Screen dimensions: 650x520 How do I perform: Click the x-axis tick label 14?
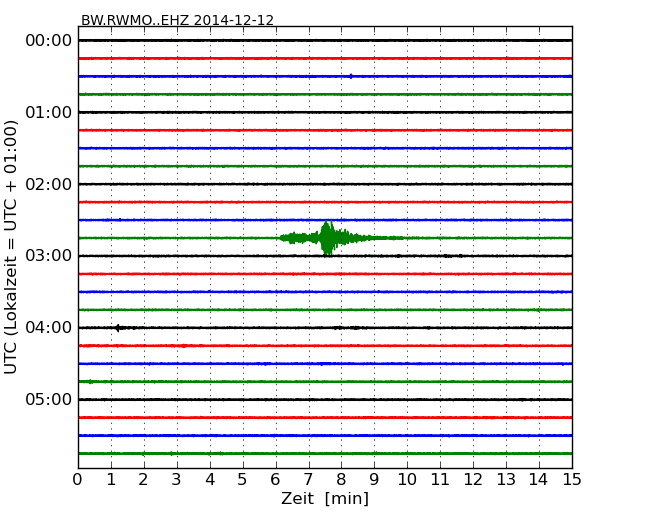[538, 480]
